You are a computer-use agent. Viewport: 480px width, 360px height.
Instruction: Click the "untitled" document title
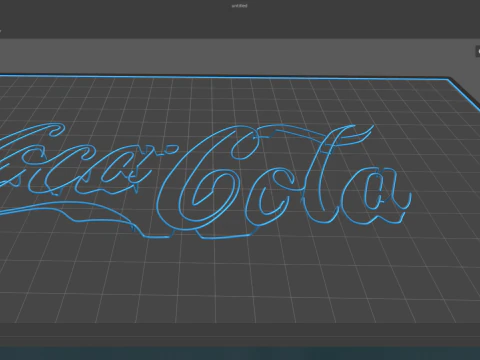click(239, 6)
